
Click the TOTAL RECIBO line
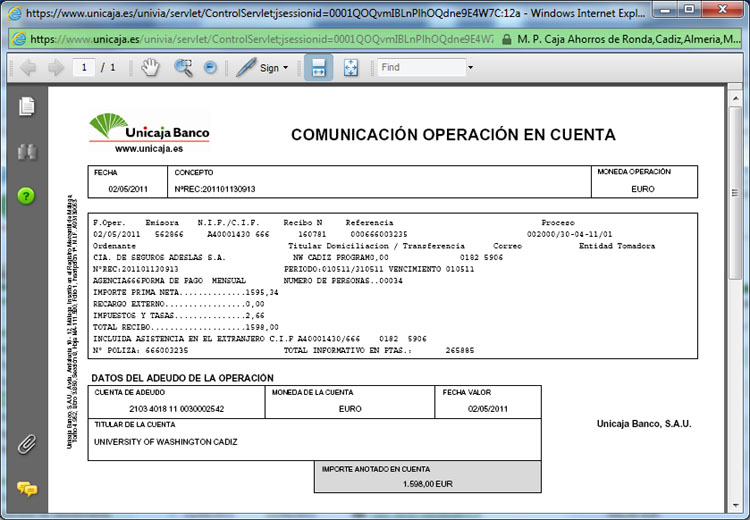(186, 327)
